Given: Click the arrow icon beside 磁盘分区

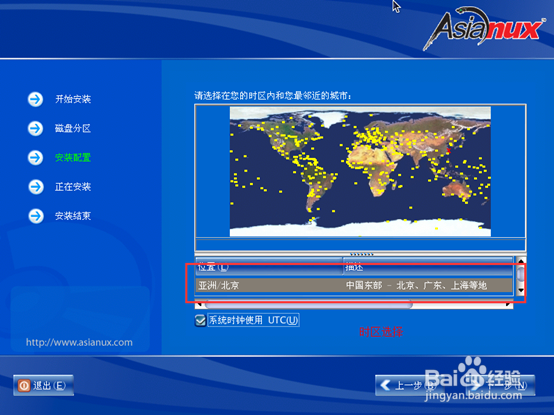Looking at the screenshot, I should 35,129.
